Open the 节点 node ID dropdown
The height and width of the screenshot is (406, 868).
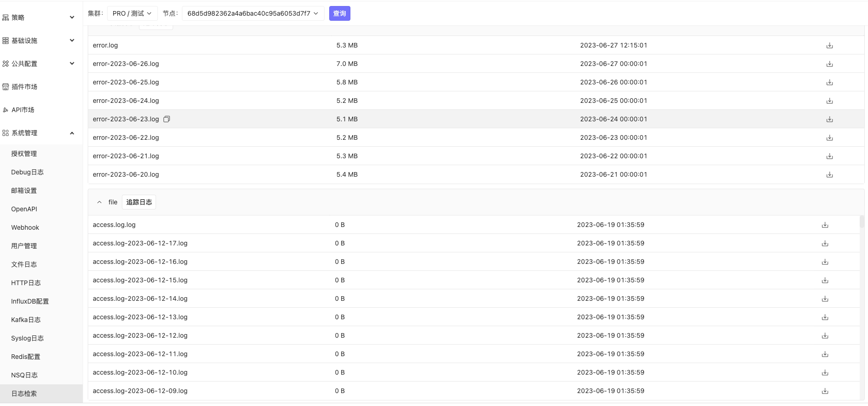pyautogui.click(x=253, y=13)
